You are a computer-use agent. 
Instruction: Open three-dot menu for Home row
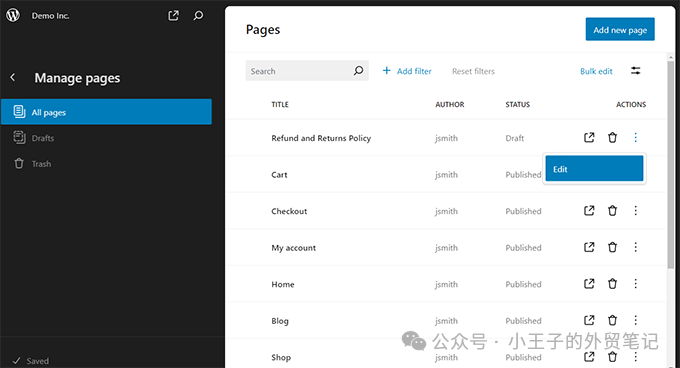[635, 284]
